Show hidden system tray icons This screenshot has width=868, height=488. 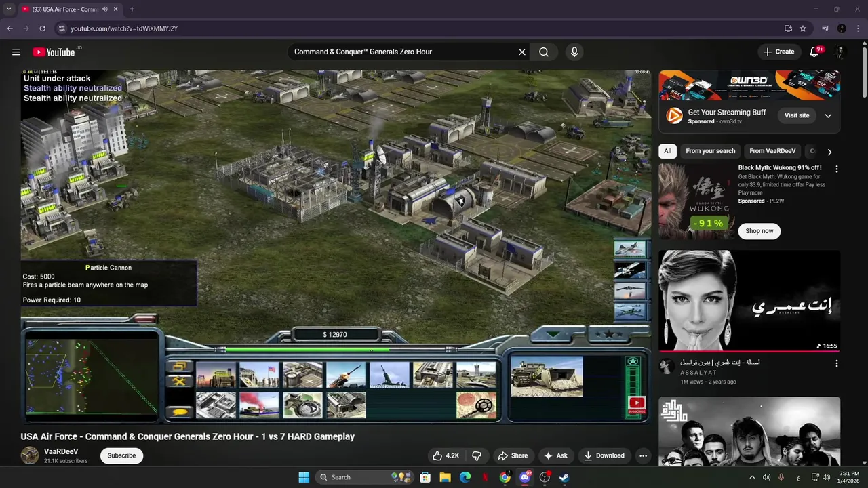coord(751,477)
